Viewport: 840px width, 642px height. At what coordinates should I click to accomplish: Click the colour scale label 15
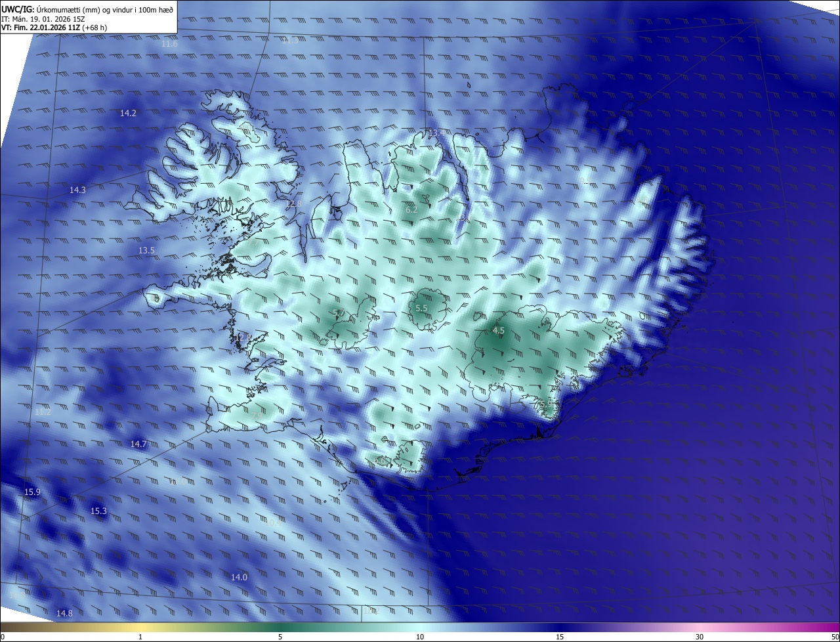[560, 637]
